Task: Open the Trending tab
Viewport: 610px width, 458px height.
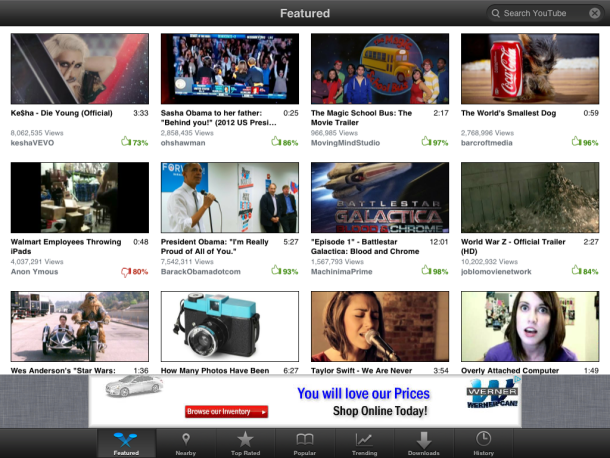Action: [x=365, y=444]
